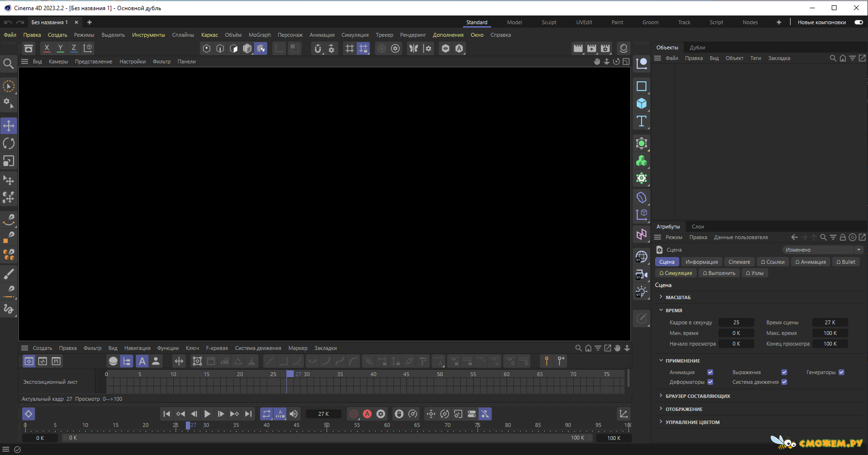Open Render Settings icon

(605, 48)
